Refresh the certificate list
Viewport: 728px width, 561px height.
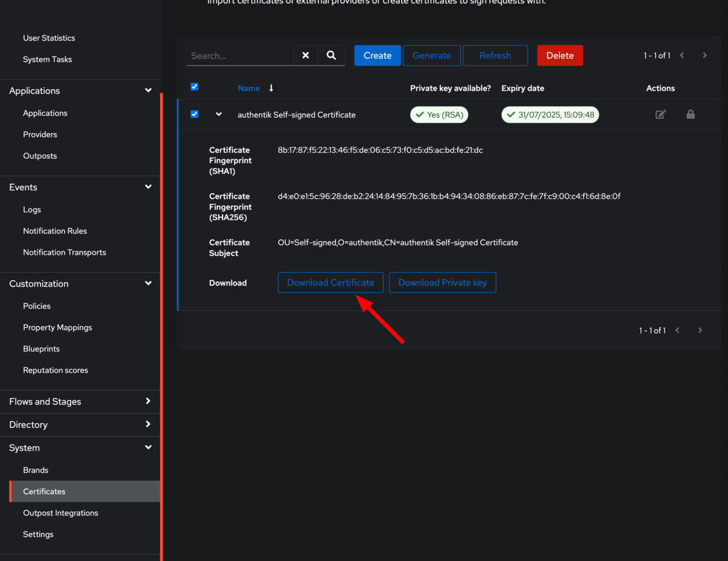(495, 55)
